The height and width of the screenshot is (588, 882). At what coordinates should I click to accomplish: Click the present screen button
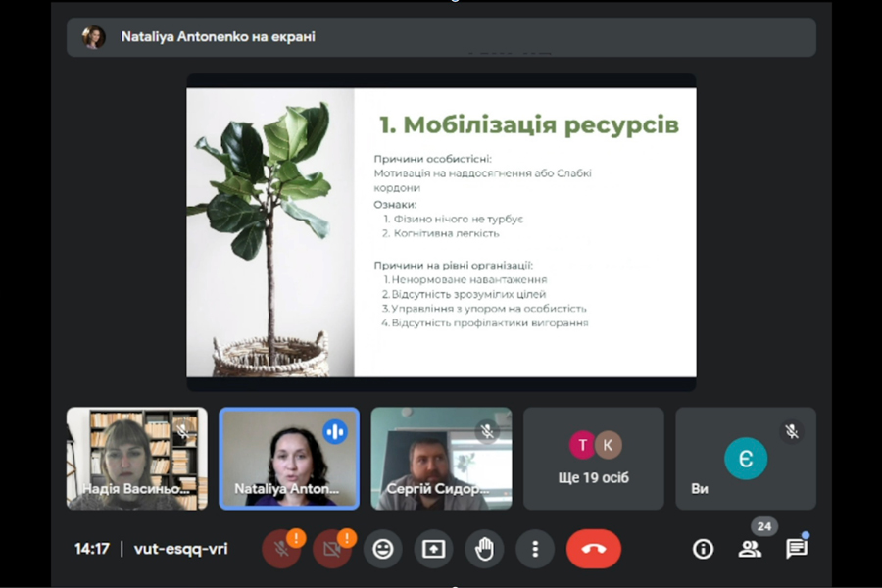(x=434, y=549)
